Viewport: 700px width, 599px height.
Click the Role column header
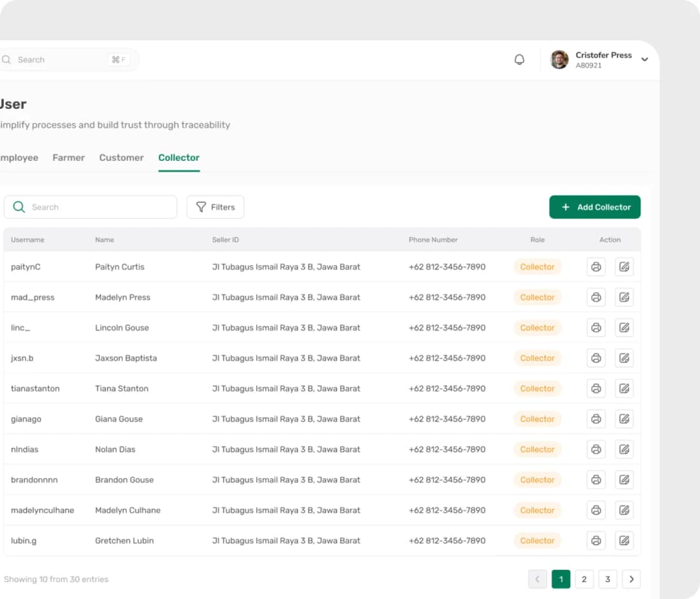(x=537, y=240)
